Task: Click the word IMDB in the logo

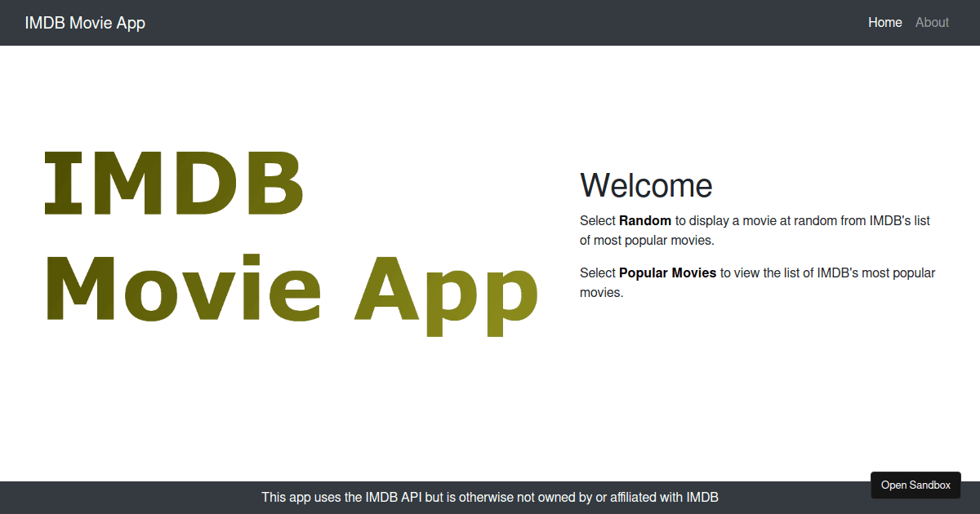Action: coord(174,181)
